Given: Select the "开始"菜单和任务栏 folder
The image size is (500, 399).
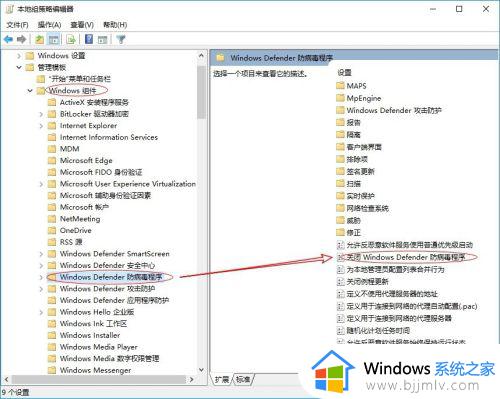Looking at the screenshot, I should (80, 79).
